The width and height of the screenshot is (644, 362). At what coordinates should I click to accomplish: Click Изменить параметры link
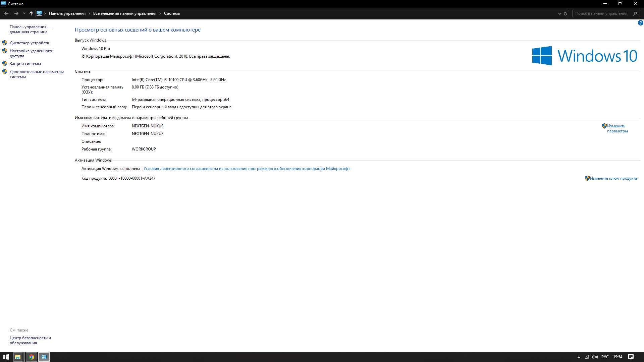pyautogui.click(x=617, y=128)
